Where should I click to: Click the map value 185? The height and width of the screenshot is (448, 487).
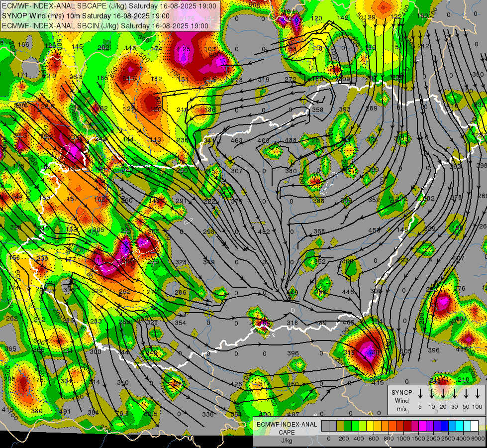[x=102, y=78]
